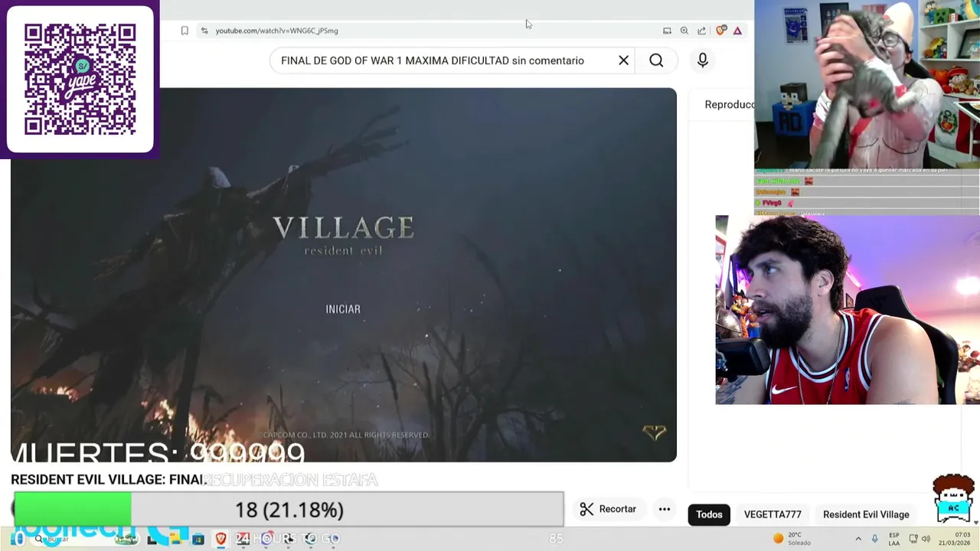Open the clock showing 07:03 21/03/2026
The width and height of the screenshot is (980, 551).
(953, 539)
